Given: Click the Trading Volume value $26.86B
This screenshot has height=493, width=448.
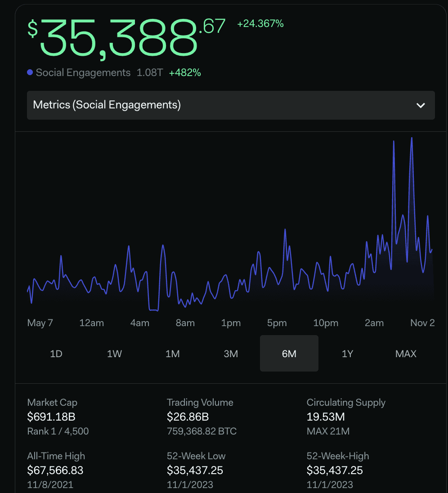Looking at the screenshot, I should point(188,417).
